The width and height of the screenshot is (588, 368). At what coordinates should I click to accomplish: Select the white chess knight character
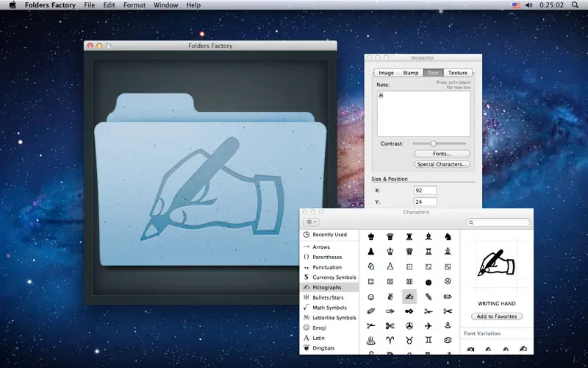(x=371, y=266)
